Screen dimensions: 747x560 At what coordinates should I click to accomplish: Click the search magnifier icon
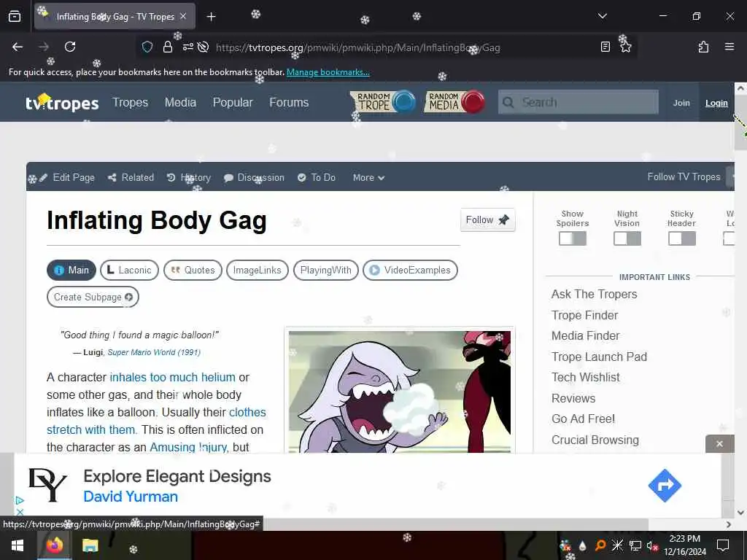[508, 102]
